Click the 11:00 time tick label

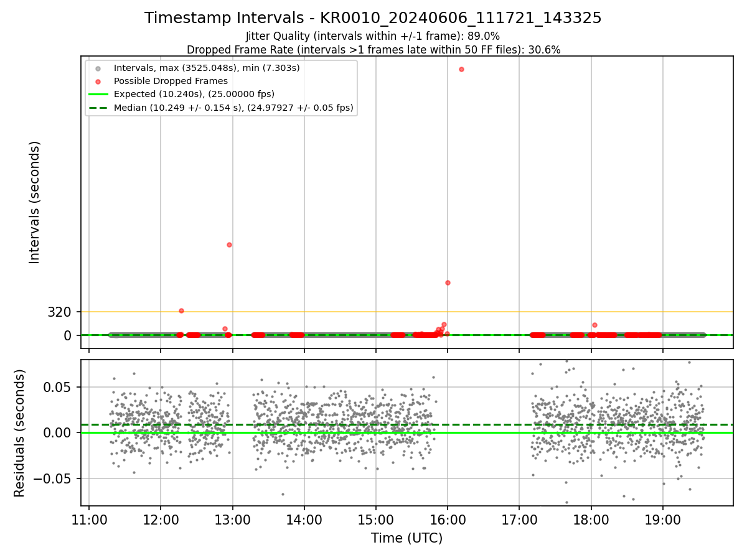pos(89,519)
